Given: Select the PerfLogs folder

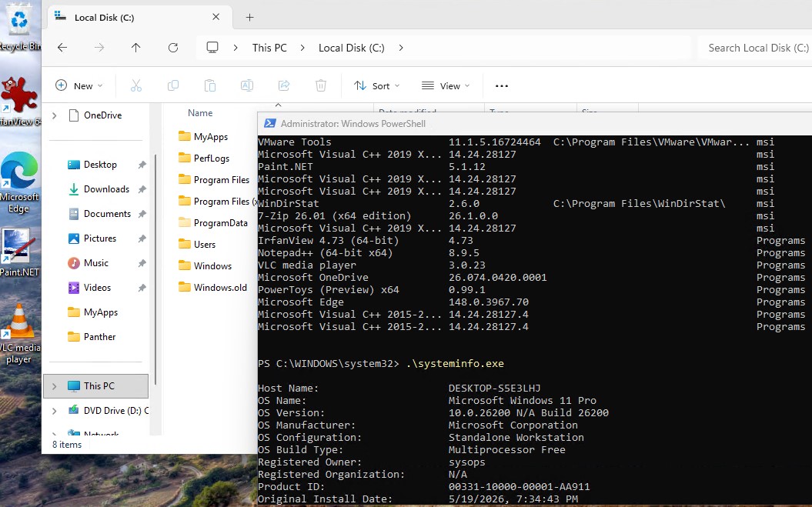Looking at the screenshot, I should (x=212, y=158).
